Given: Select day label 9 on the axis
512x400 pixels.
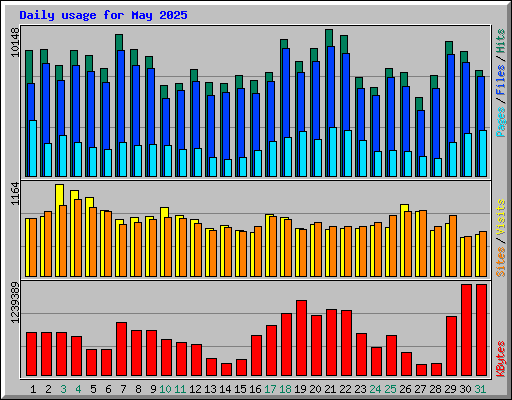Looking at the screenshot, I should coord(153,389).
